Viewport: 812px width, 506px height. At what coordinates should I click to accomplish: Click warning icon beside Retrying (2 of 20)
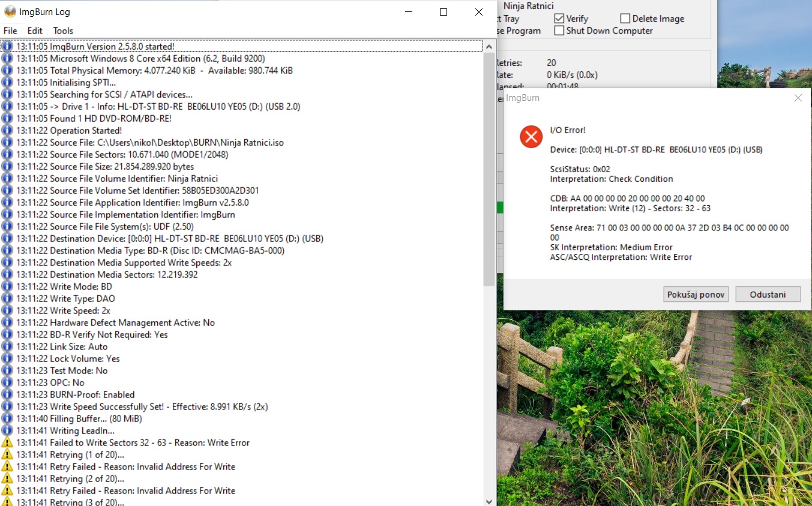tap(7, 478)
